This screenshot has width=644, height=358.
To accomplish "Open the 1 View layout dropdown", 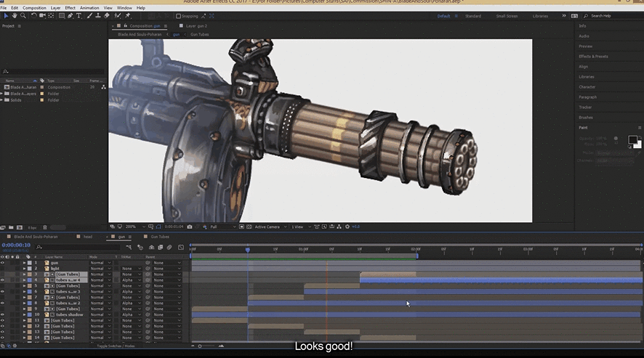I will coord(301,227).
